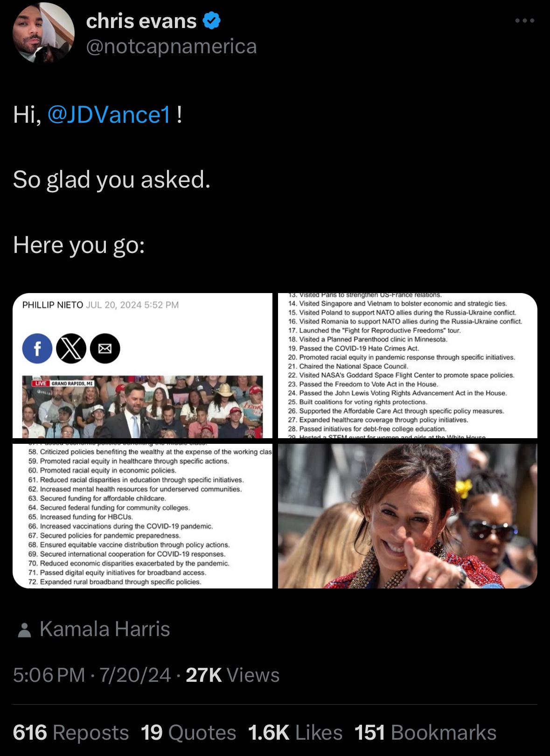Open the 151 Bookmarks count
Viewport: 550px width, 756px height.
pos(425,733)
